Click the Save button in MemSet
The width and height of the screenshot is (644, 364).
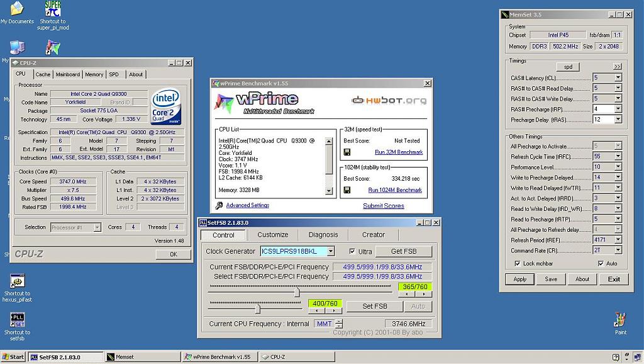(x=551, y=279)
